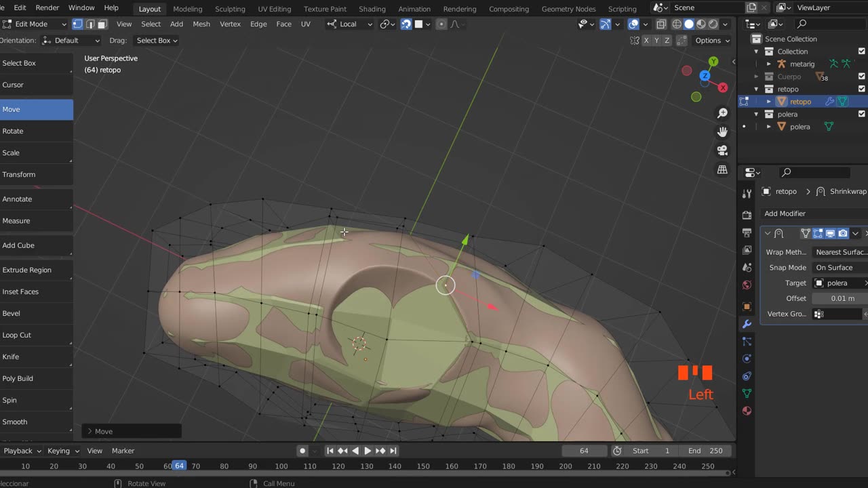868x488 pixels.
Task: Toggle the Cuerpo collection checkbox
Action: 862,77
